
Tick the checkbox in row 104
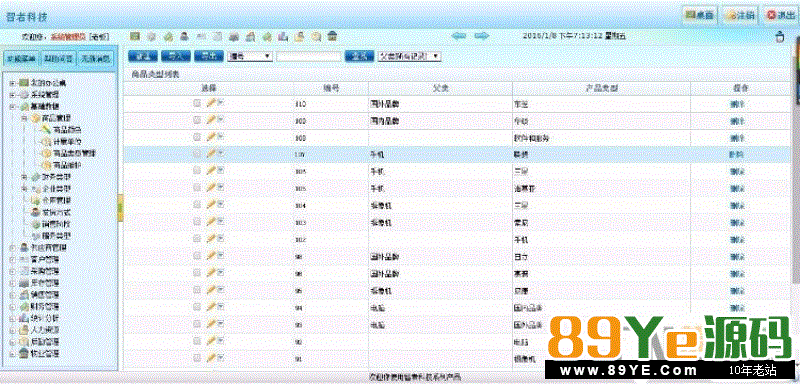pos(197,205)
